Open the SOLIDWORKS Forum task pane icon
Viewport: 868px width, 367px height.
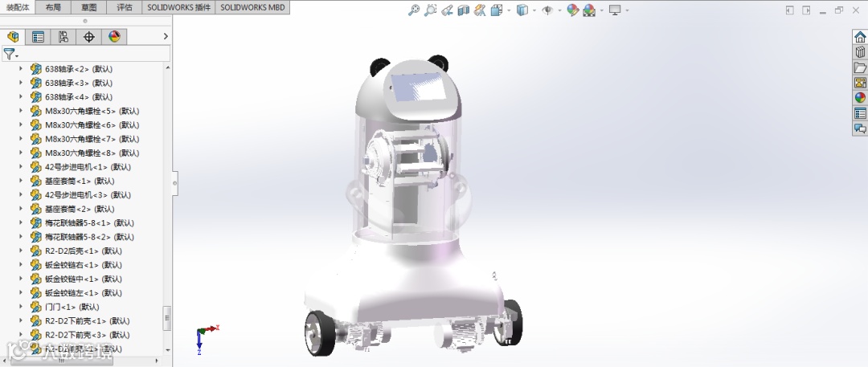pyautogui.click(x=860, y=128)
